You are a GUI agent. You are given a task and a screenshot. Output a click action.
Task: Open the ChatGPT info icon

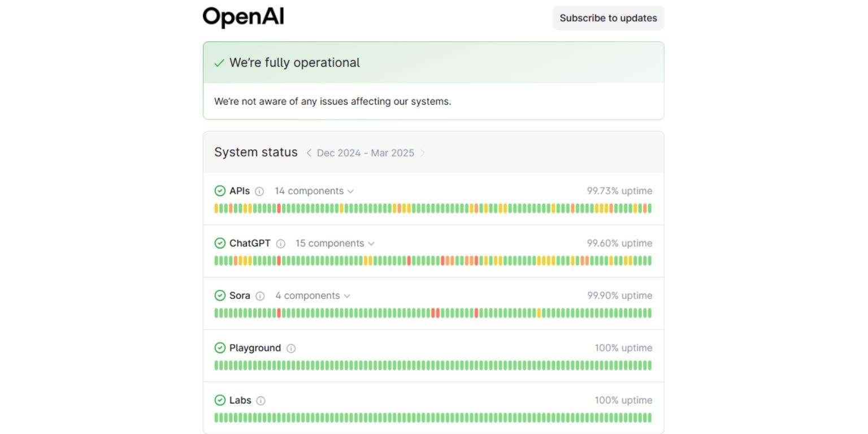[x=280, y=244]
